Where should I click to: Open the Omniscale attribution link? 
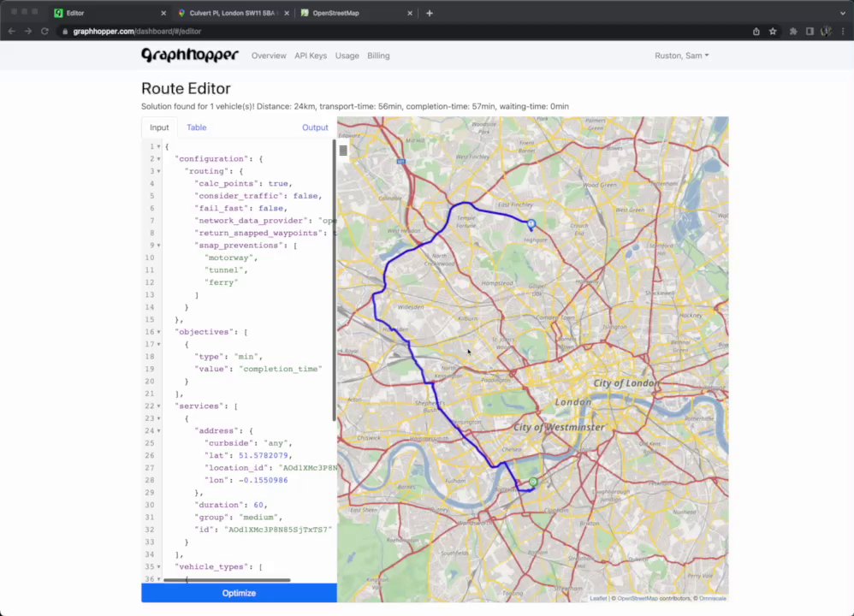713,598
